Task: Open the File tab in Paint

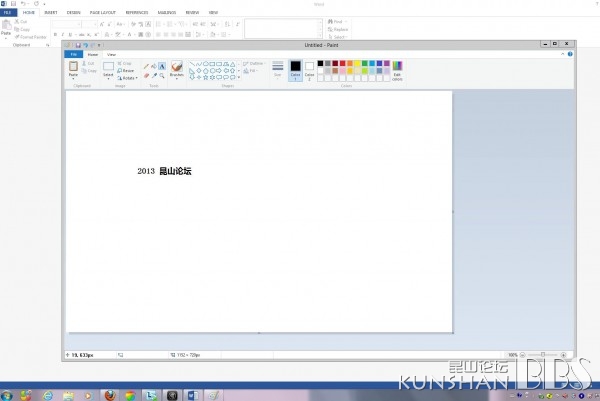Action: click(x=73, y=54)
